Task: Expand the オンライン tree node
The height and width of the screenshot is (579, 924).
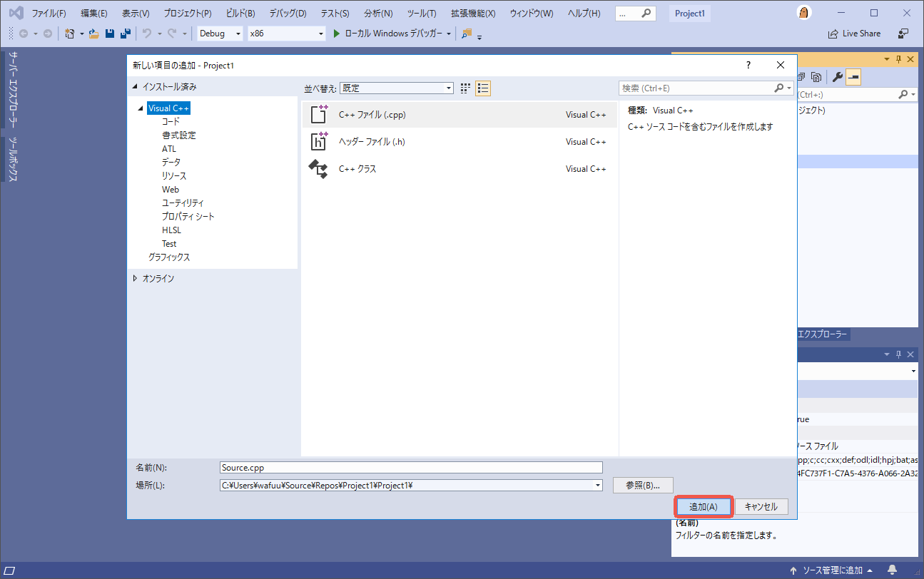Action: click(x=136, y=279)
